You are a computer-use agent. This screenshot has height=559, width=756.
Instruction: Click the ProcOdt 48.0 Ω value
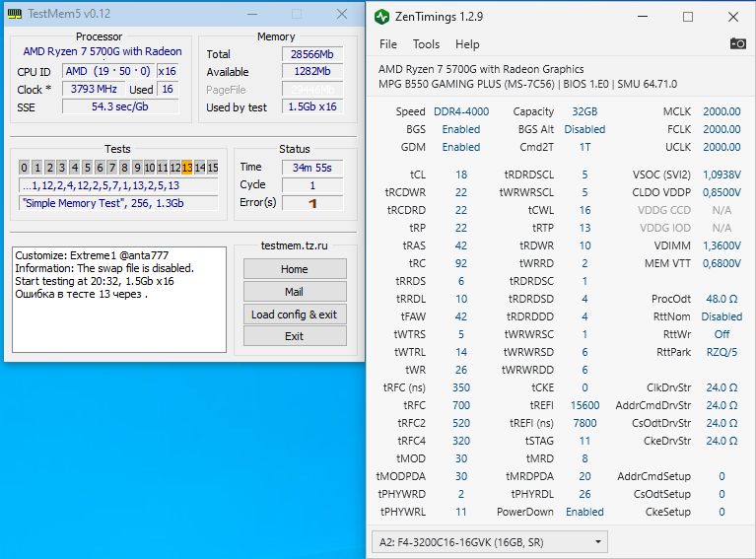[x=722, y=299]
